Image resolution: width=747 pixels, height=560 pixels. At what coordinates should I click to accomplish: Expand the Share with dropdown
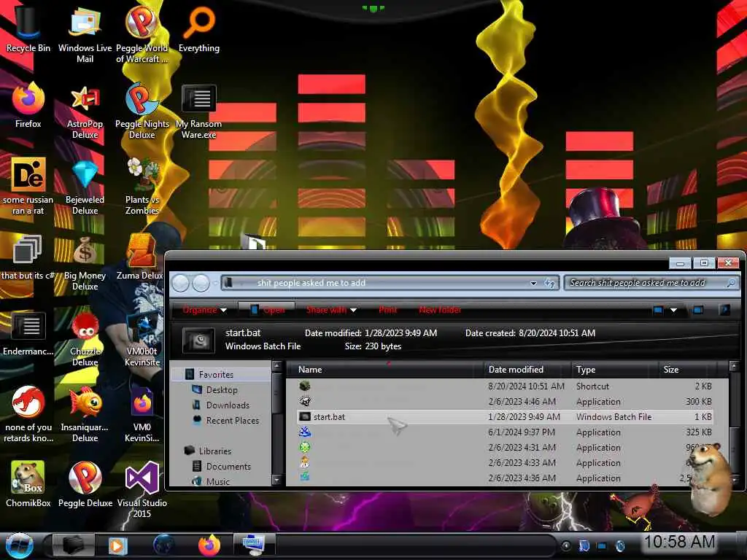click(x=331, y=310)
